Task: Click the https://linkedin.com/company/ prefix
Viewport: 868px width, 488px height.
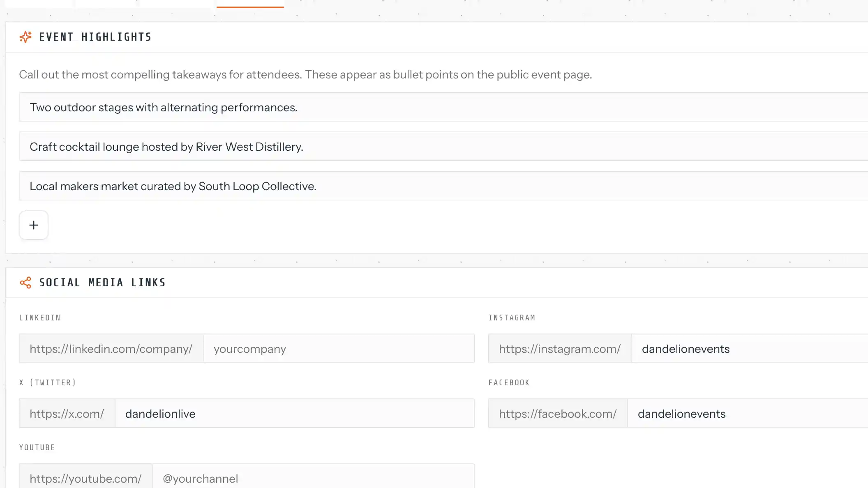Action: coord(111,349)
